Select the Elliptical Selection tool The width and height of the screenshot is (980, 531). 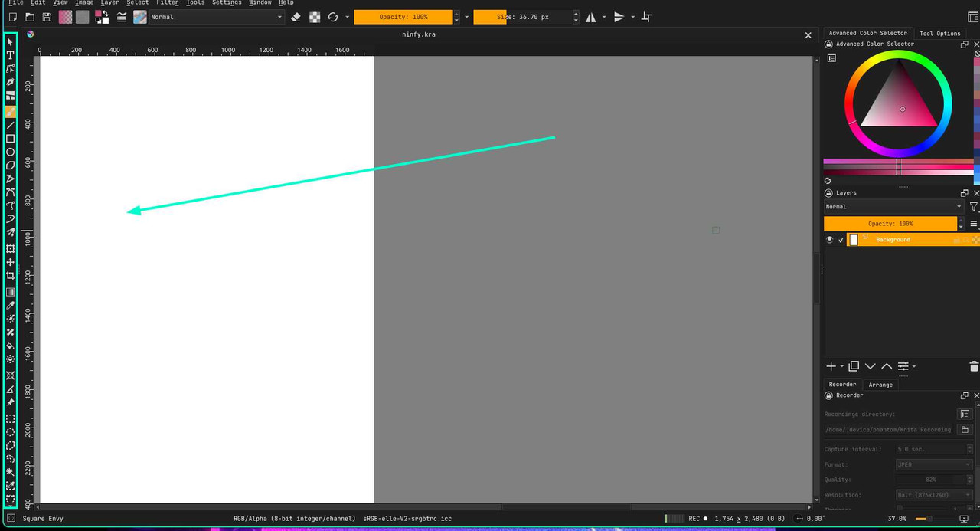point(11,432)
